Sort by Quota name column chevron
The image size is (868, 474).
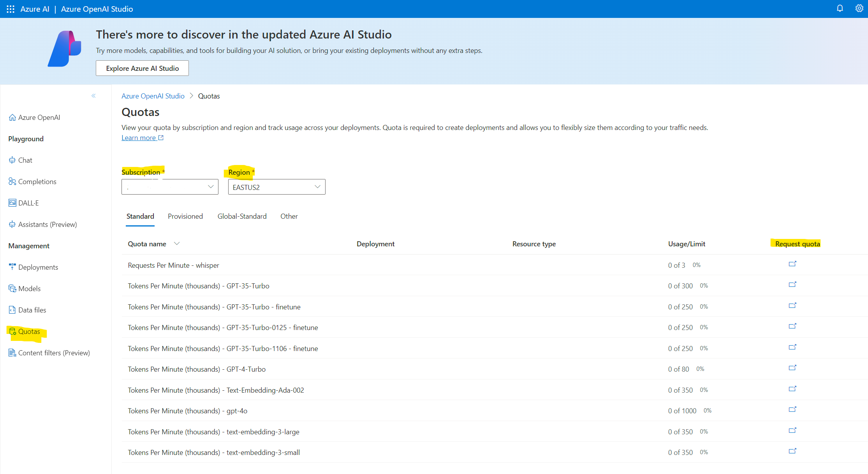click(x=177, y=244)
